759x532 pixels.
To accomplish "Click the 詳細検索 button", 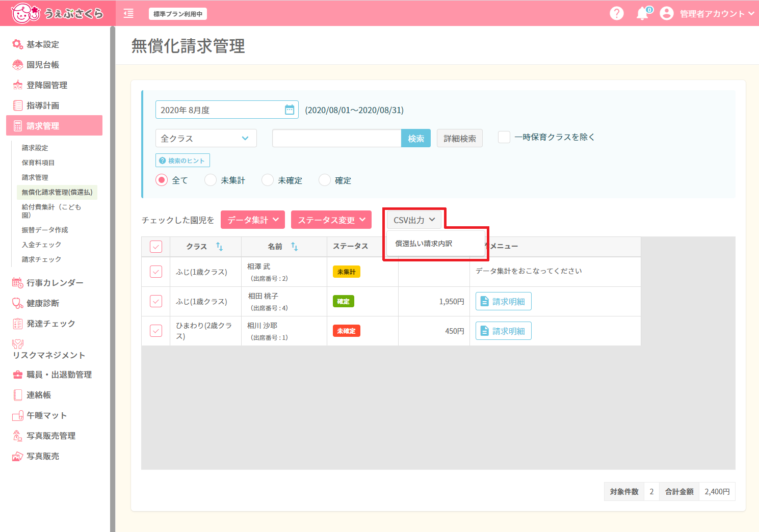I will [x=460, y=138].
